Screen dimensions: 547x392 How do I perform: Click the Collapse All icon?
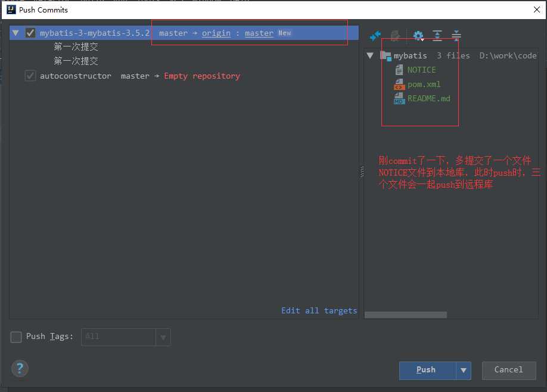456,35
